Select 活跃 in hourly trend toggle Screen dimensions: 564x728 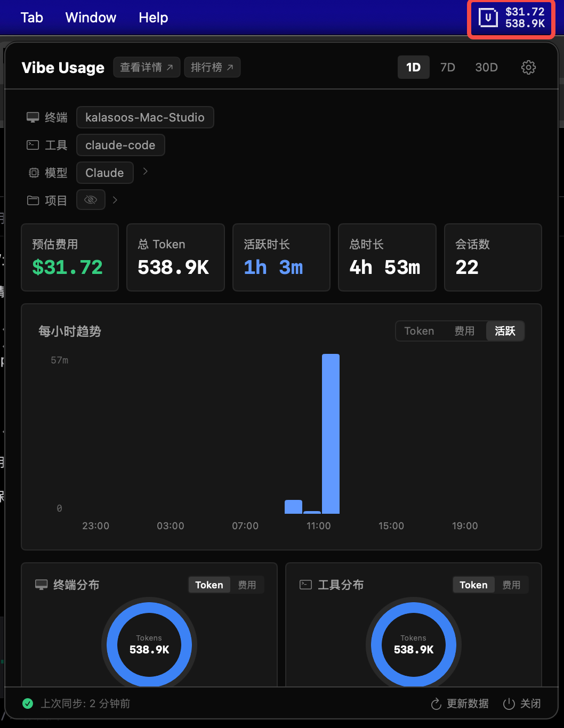[x=505, y=331]
